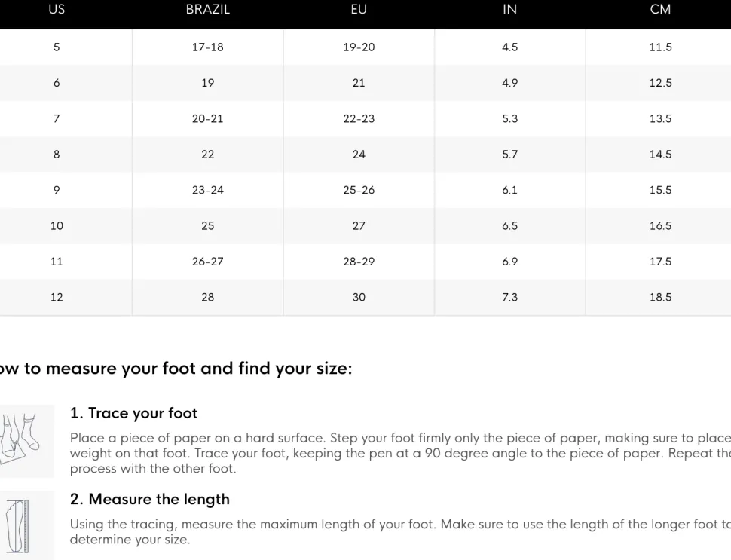Select the US column header
Screen dimensions: 731x560
57,9
